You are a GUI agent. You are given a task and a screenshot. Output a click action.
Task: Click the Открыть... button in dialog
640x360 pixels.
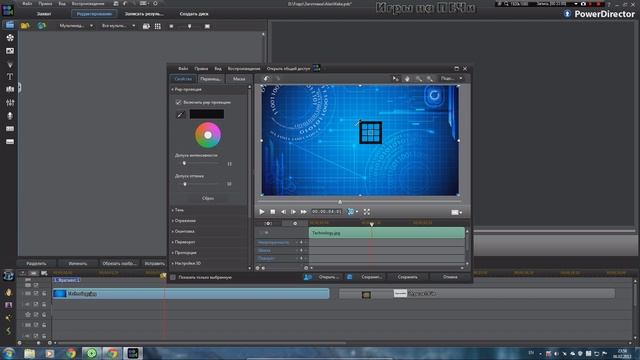pos(329,277)
